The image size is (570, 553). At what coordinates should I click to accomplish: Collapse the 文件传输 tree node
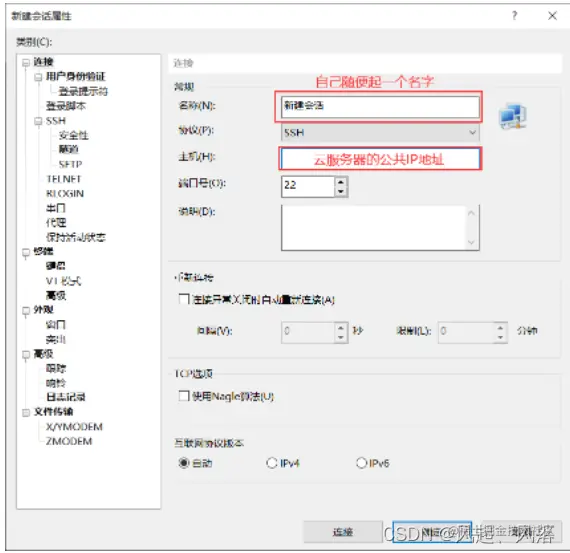click(26, 412)
